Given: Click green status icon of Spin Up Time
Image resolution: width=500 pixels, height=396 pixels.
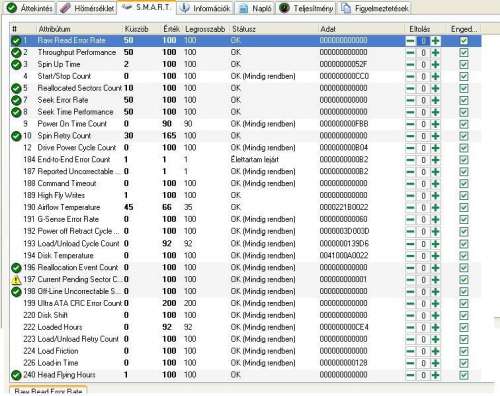Looking at the screenshot, I should [16, 64].
